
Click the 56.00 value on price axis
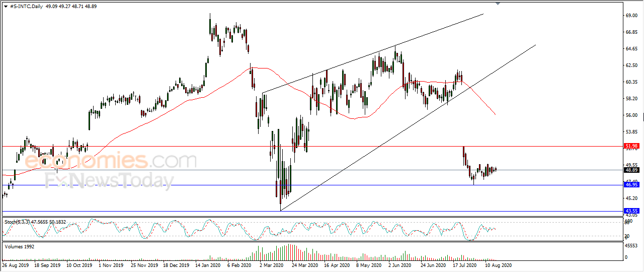(x=631, y=115)
